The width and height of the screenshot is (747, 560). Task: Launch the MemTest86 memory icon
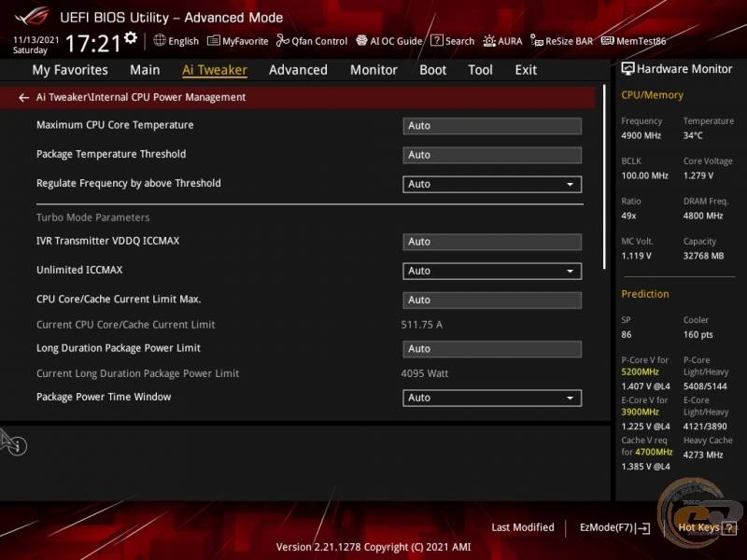[608, 40]
